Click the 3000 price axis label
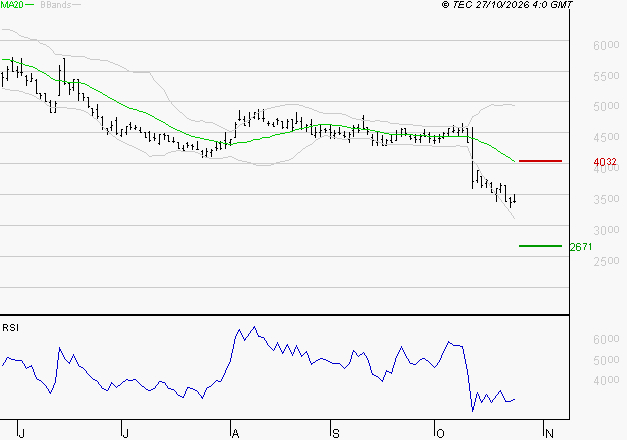The width and height of the screenshot is (627, 440). click(606, 230)
